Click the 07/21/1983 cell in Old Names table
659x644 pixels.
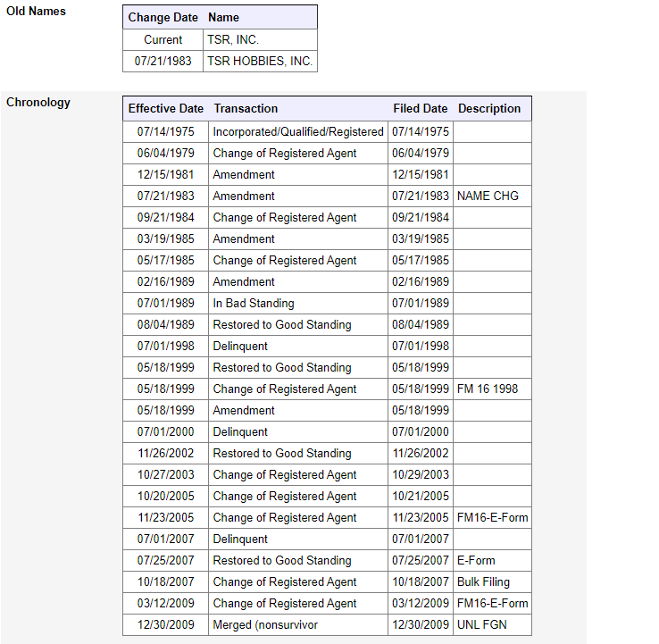pos(163,62)
